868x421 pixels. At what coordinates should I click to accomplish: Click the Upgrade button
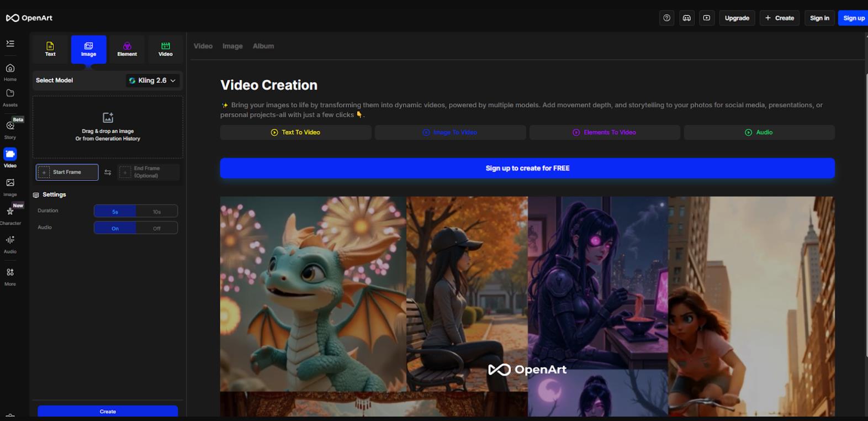tap(737, 18)
